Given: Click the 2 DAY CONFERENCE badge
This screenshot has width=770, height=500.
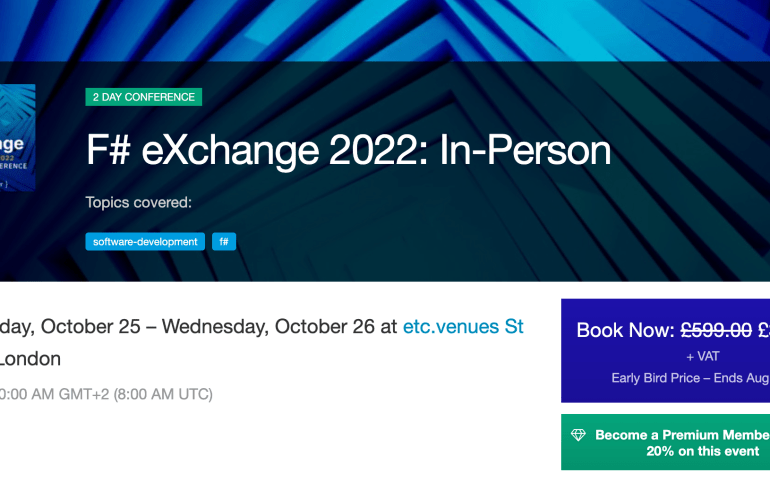Looking at the screenshot, I should (x=144, y=97).
